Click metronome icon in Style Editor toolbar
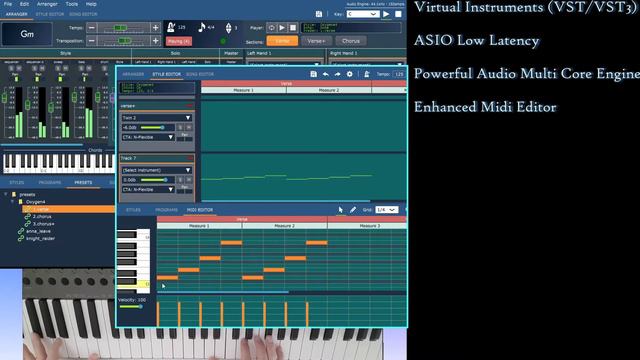The height and width of the screenshot is (360, 640). coord(367,74)
